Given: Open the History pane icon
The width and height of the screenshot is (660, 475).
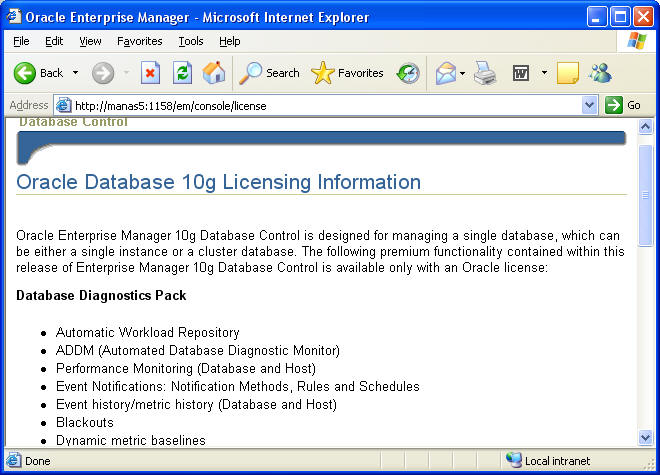Looking at the screenshot, I should click(x=408, y=73).
